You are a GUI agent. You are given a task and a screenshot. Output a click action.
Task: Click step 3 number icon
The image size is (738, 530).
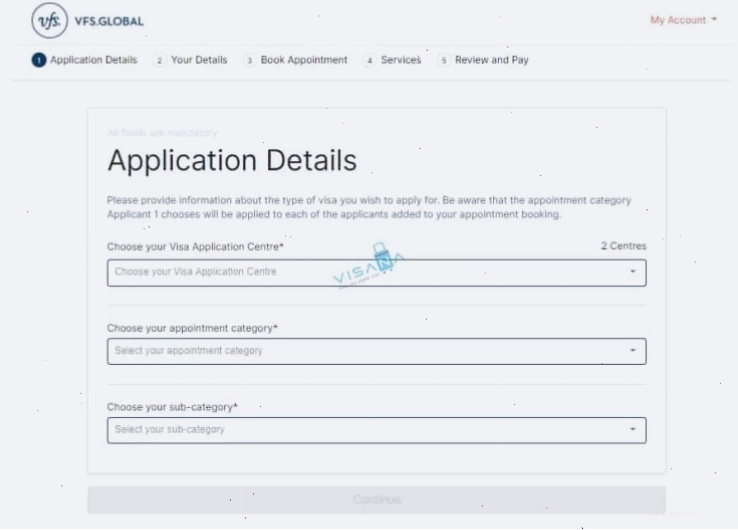pos(249,60)
